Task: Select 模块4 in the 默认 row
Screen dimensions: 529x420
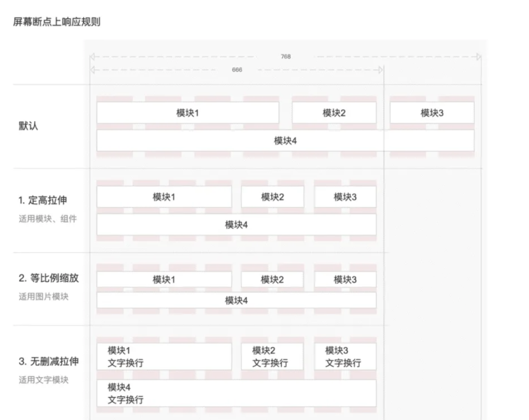Action: click(285, 141)
